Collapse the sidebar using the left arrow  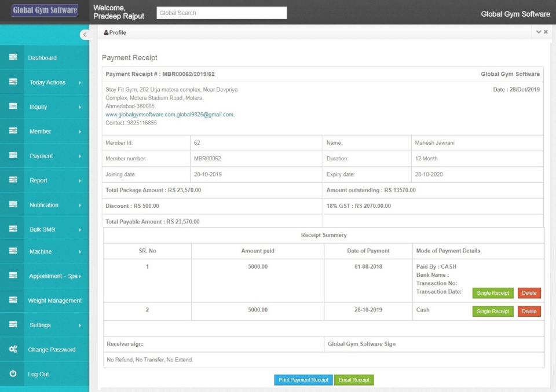click(x=85, y=35)
